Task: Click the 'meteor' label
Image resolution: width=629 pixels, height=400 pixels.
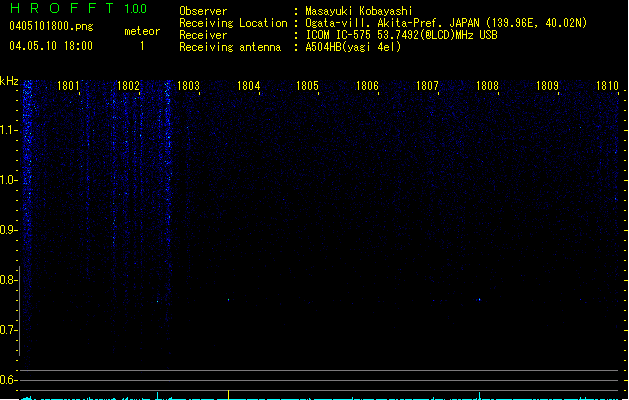Action: [142, 31]
